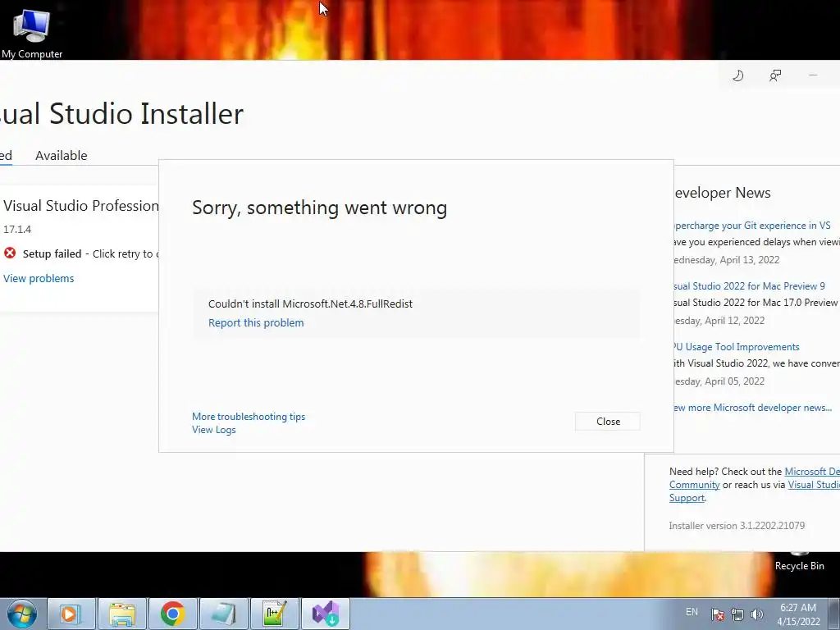The image size is (840, 630).
Task: Select Installer version 3.1.2202.21079 text
Action: coord(737,526)
